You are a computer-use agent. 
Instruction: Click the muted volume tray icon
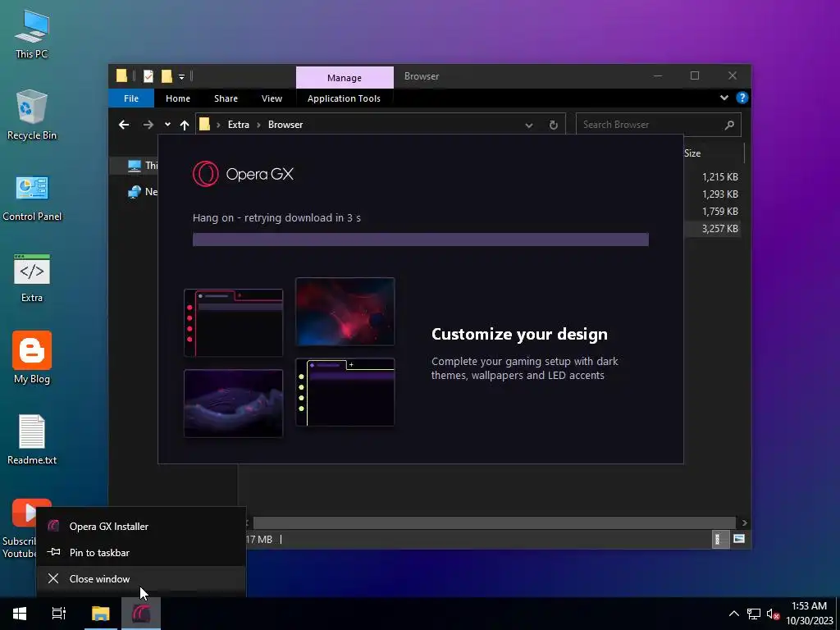click(773, 614)
